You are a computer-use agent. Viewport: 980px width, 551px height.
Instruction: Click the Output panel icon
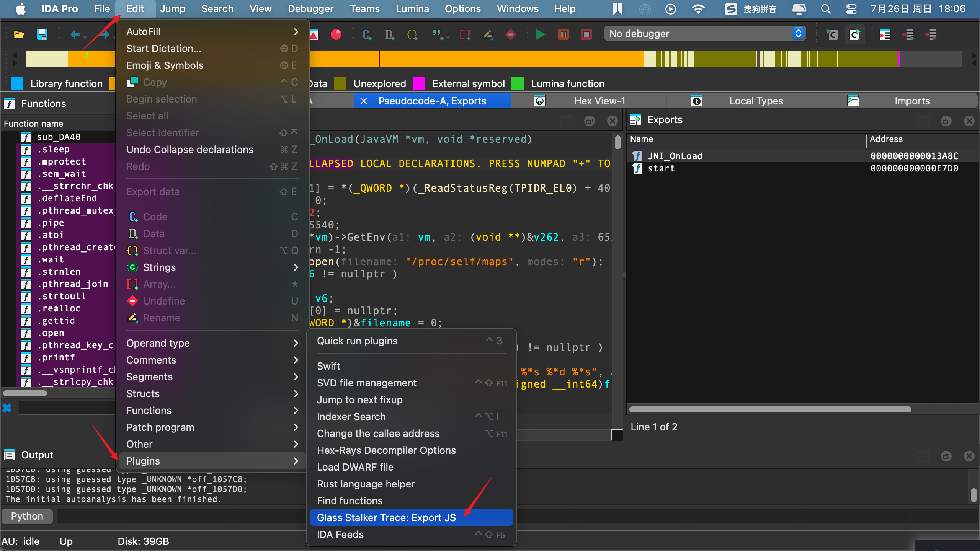coord(9,455)
